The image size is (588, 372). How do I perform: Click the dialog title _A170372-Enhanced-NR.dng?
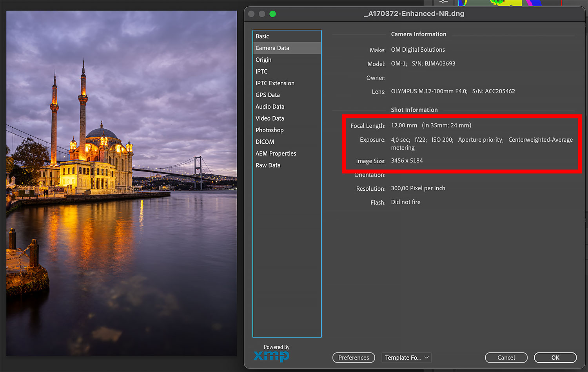click(414, 14)
